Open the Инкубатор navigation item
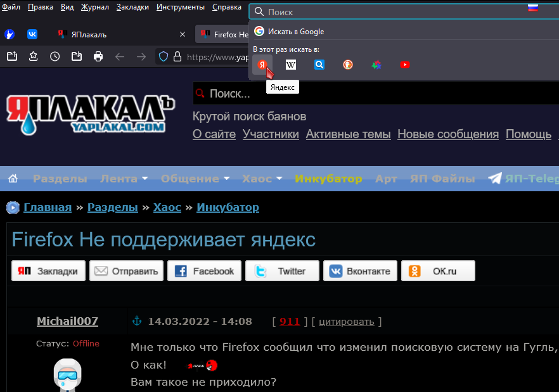The height and width of the screenshot is (392, 559). coord(328,179)
